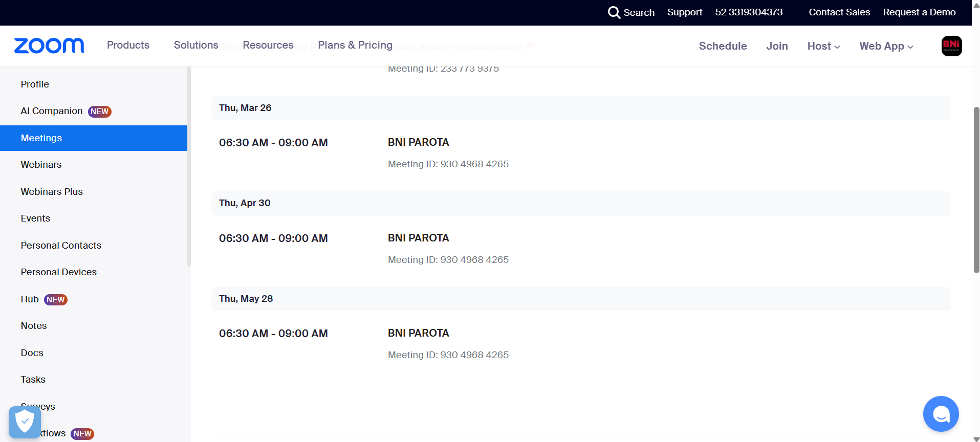Click the shield privacy badge icon
The height and width of the screenshot is (442, 980).
(x=25, y=422)
